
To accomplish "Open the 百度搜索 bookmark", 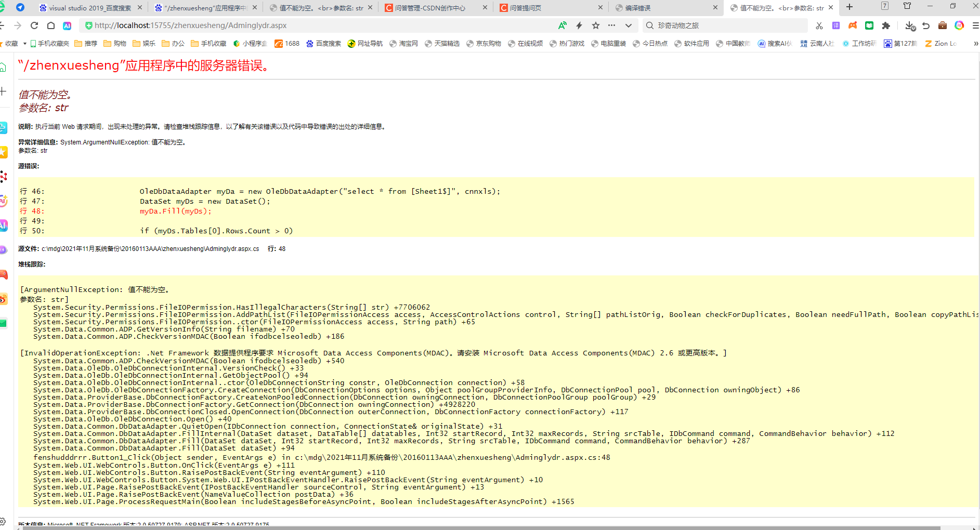I will (323, 44).
